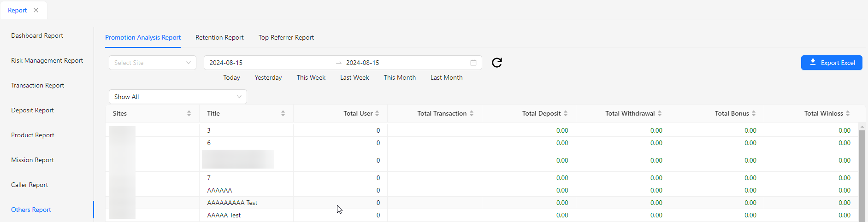This screenshot has height=222, width=868.
Task: Click the Export Excel button
Action: 831,63
